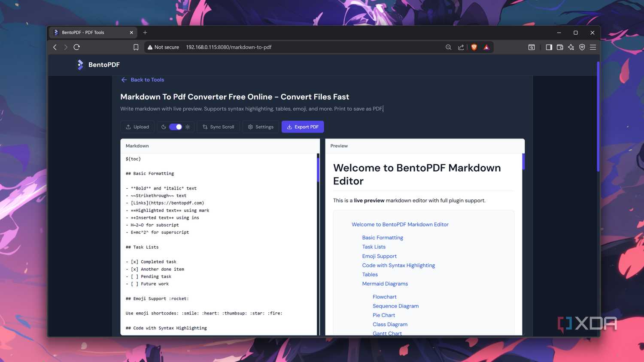Jump to Mermaid Diagrams in contents
This screenshot has width=644, height=362.
pyautogui.click(x=385, y=284)
